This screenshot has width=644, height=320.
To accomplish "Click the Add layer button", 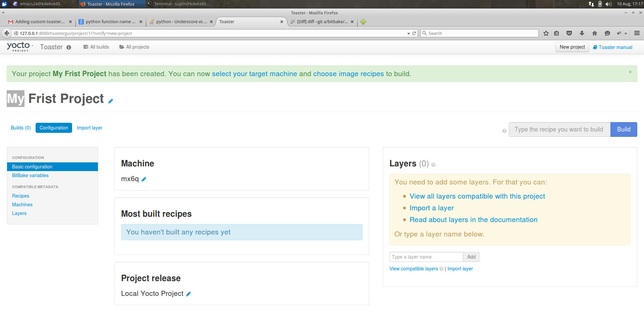I will pyautogui.click(x=471, y=257).
